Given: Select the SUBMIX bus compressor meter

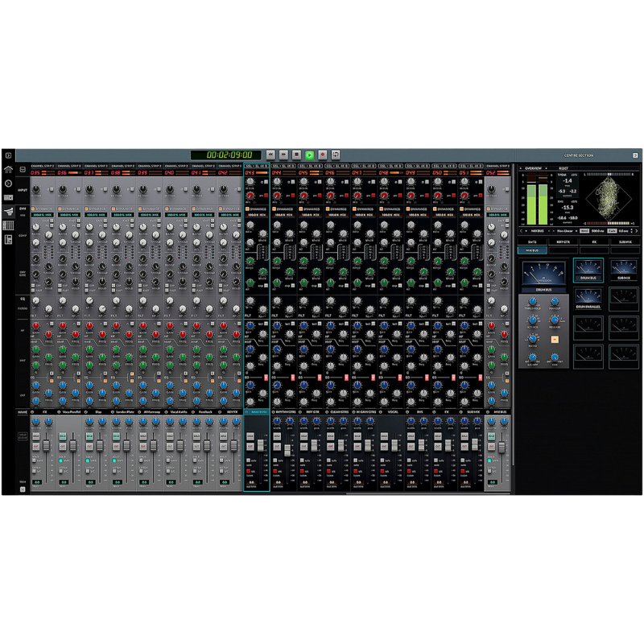Looking at the screenshot, I should tap(622, 270).
